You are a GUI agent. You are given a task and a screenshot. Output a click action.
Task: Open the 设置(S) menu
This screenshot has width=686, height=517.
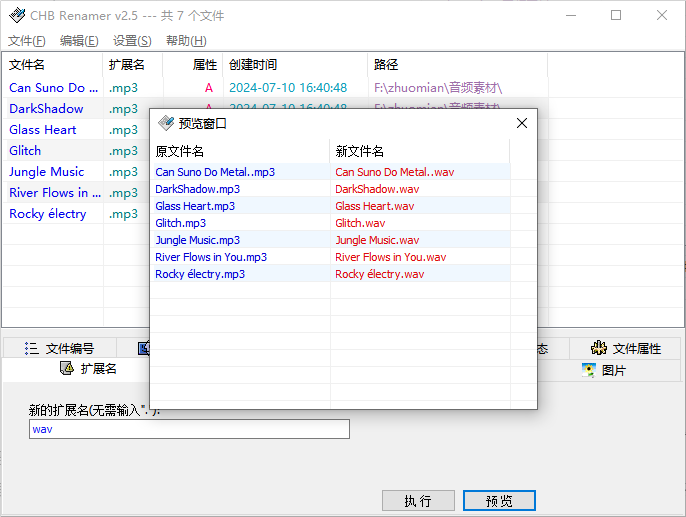[x=132, y=41]
